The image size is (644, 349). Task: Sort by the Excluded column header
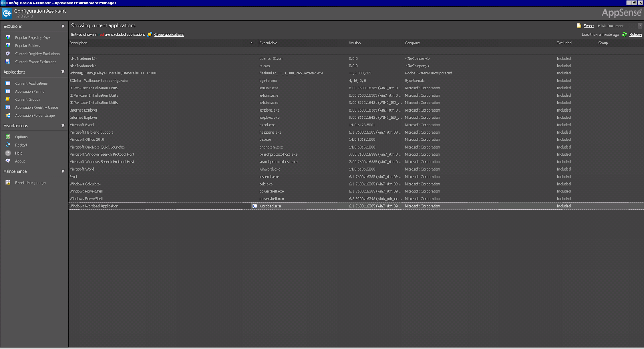(576, 43)
